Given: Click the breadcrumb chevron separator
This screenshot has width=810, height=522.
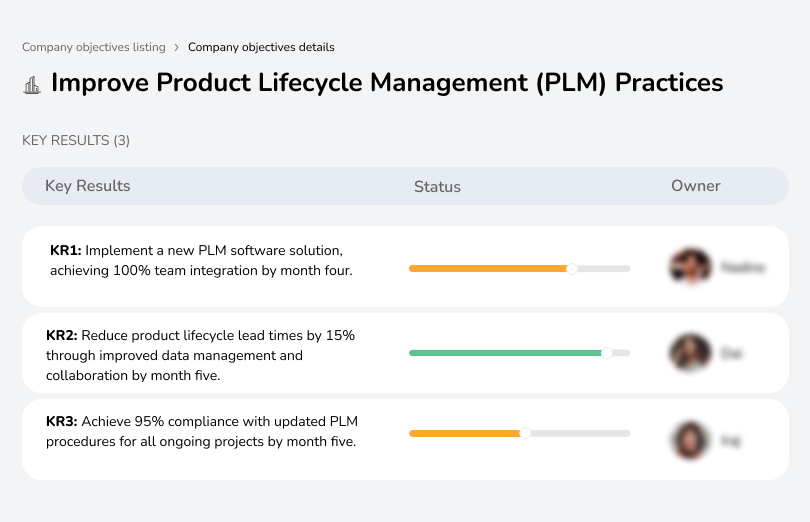Looking at the screenshot, I should (x=177, y=48).
